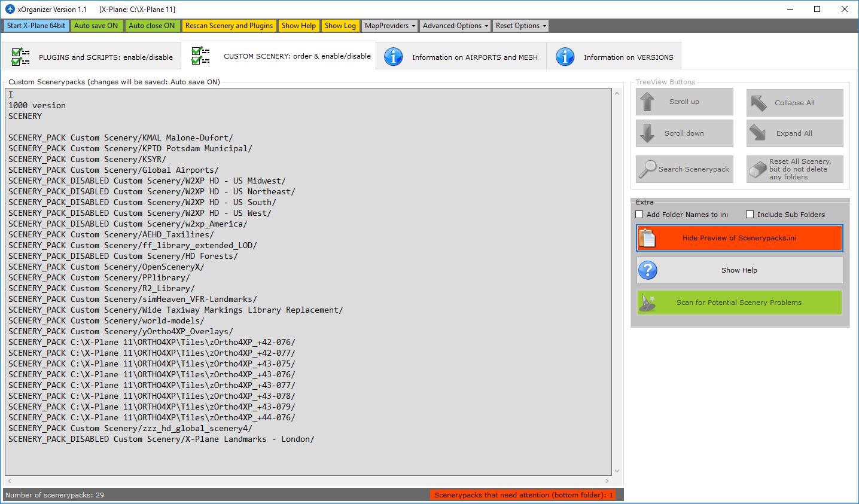Click the KMAL Malone-Dufort scenery pack line
The width and height of the screenshot is (859, 504).
[121, 138]
